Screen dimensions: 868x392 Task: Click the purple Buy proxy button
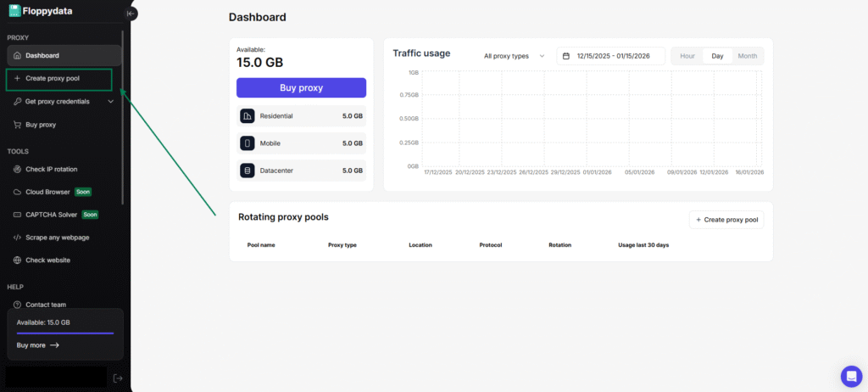[x=301, y=88]
